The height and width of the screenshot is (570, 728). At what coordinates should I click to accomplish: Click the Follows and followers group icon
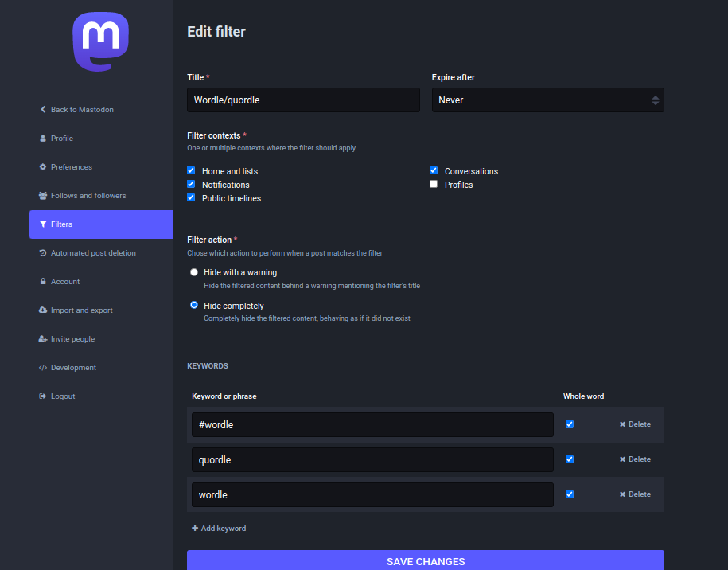click(x=43, y=196)
